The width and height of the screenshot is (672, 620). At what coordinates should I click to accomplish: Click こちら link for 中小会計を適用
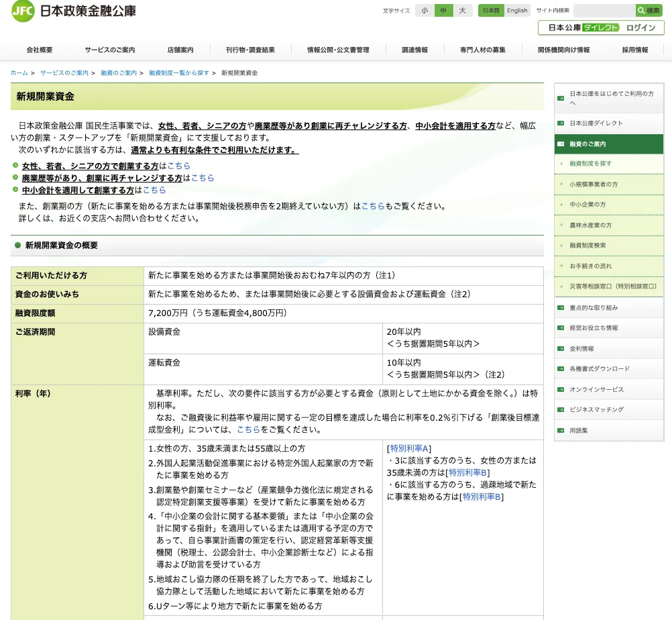coord(154,190)
